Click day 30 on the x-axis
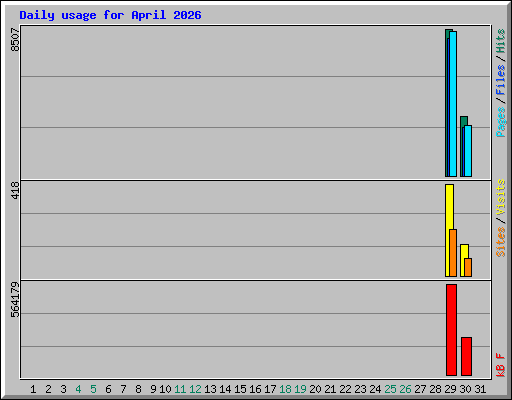Screen dimensions: 512x400 pos(465,389)
